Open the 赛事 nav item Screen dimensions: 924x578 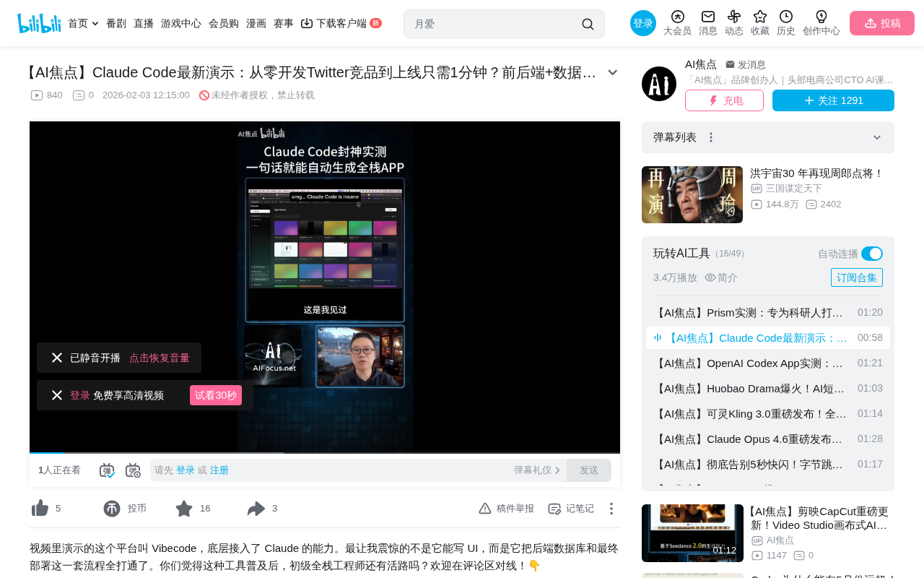[284, 23]
